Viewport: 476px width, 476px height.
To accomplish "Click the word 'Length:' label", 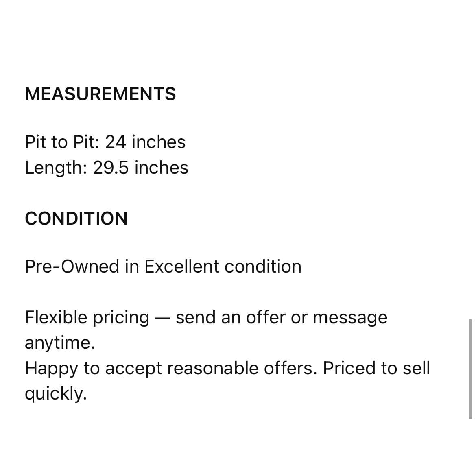I will click(56, 168).
